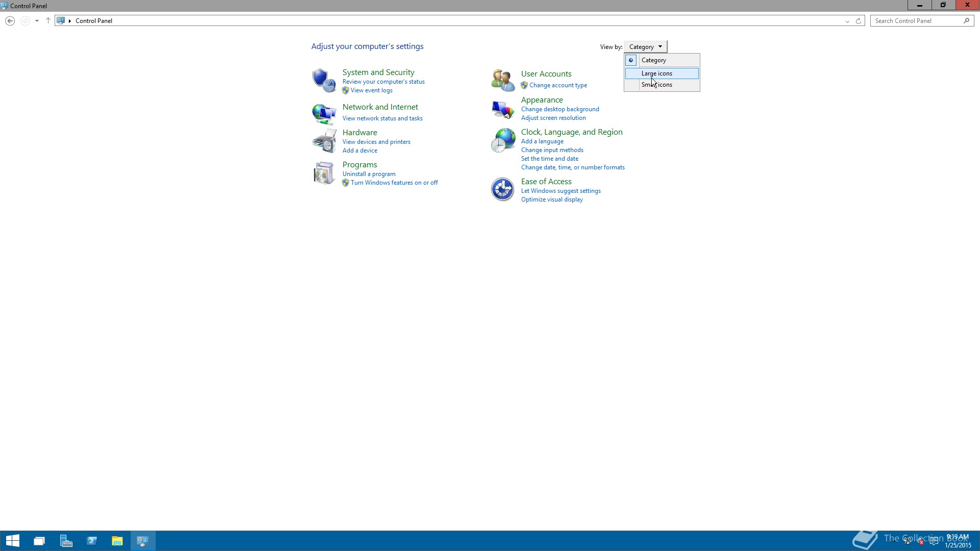980x551 pixels.
Task: Select Control Panel taskbar button
Action: tap(143, 541)
